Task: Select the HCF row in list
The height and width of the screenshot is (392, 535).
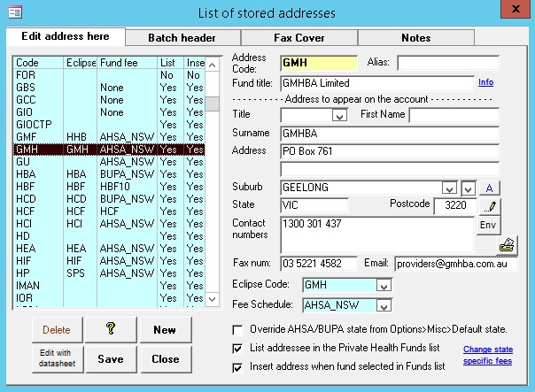Action: click(x=109, y=211)
